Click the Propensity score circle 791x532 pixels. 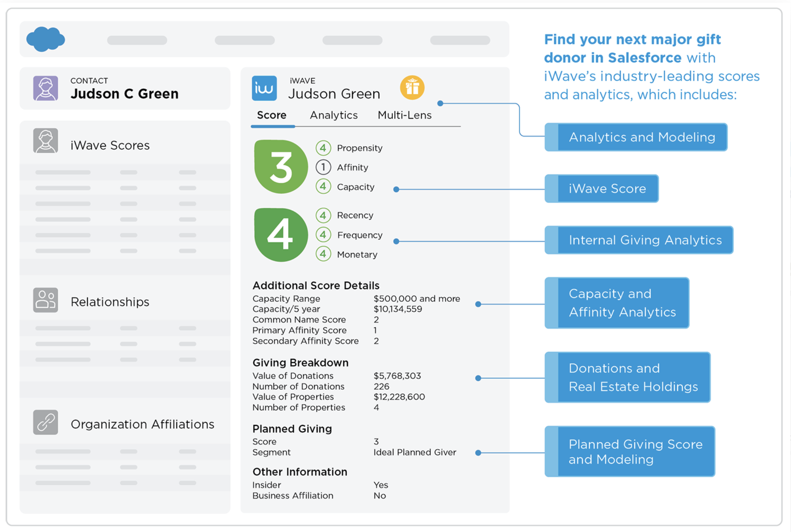[323, 148]
